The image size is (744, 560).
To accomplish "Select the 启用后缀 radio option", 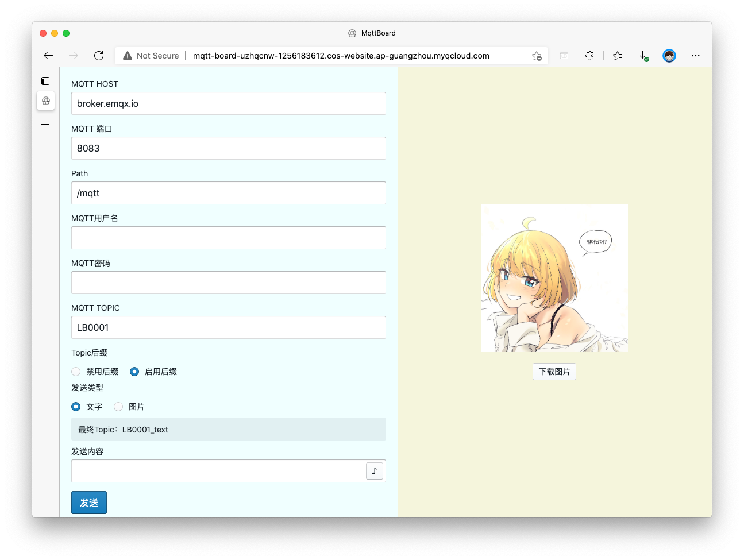I will (134, 372).
